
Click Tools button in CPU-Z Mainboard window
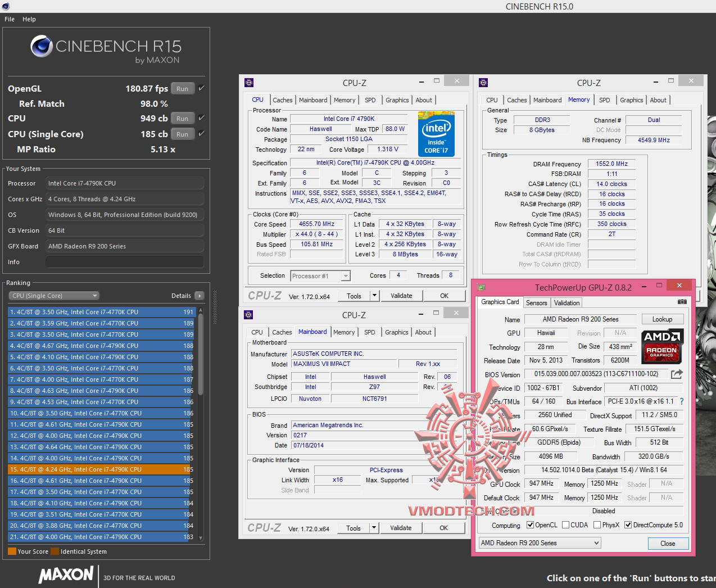click(354, 528)
